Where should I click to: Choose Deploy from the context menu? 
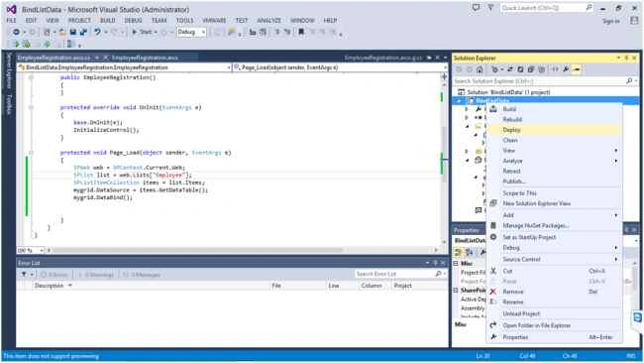point(554,130)
